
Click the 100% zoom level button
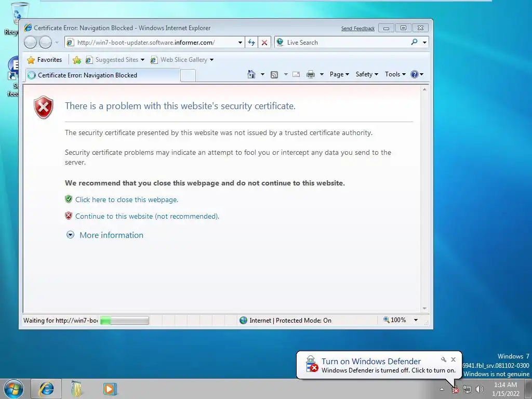click(395, 320)
